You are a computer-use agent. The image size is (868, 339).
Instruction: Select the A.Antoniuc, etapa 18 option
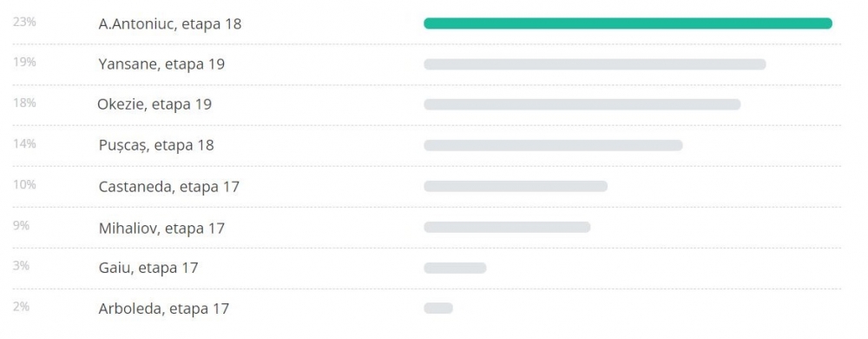click(x=170, y=24)
